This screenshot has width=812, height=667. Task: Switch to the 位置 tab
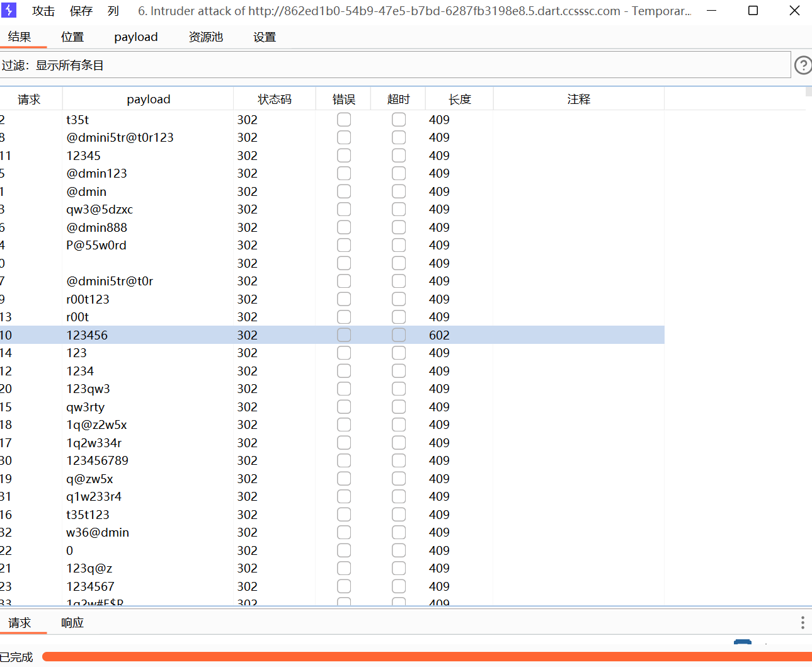(x=72, y=37)
